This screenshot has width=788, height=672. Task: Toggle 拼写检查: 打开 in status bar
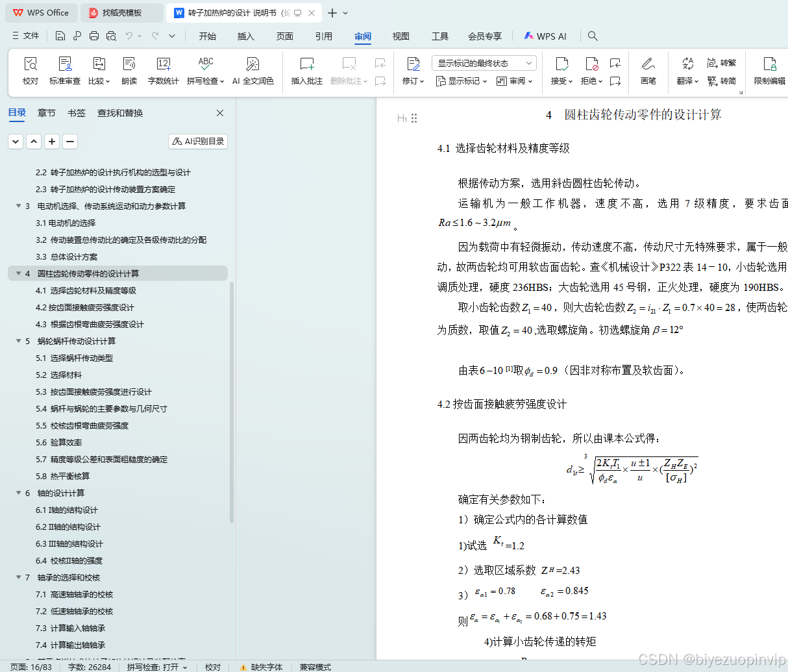click(157, 667)
